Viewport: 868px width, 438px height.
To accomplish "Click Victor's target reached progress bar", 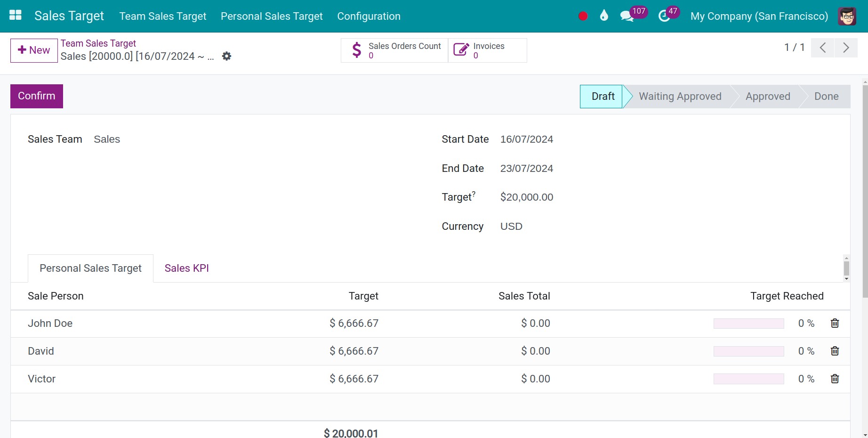I will point(748,379).
